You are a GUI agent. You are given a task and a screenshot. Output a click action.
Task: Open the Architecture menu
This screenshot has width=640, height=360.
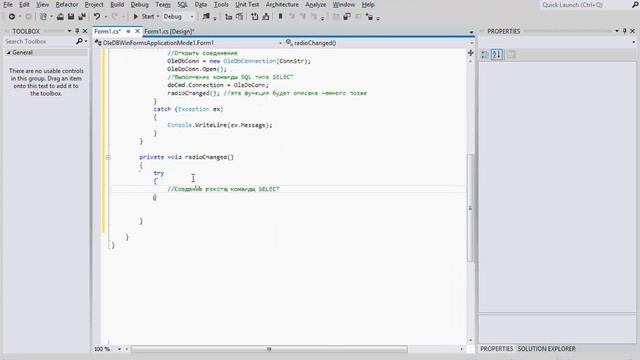tap(282, 4)
